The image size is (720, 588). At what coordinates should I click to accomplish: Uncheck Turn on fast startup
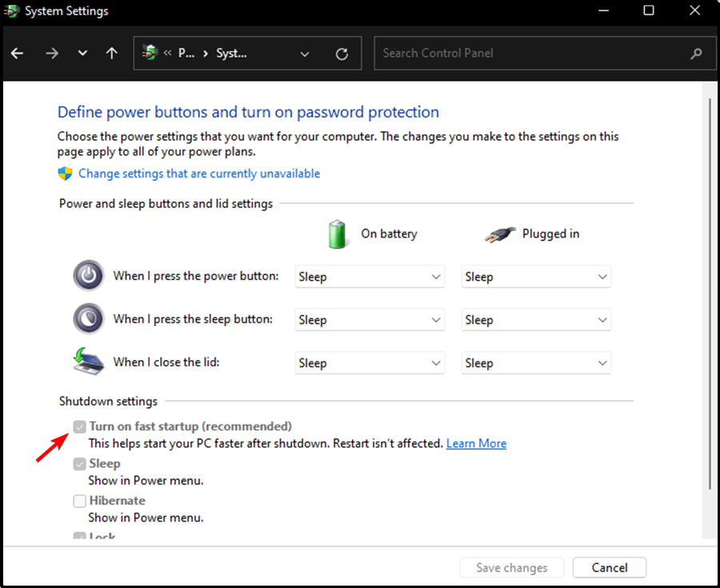click(79, 426)
